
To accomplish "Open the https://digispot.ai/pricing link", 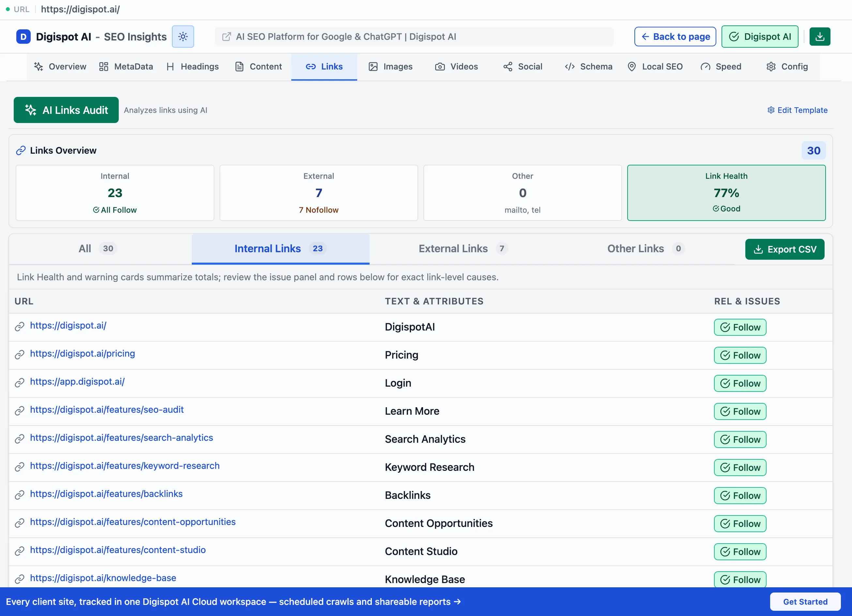I will pyautogui.click(x=82, y=354).
